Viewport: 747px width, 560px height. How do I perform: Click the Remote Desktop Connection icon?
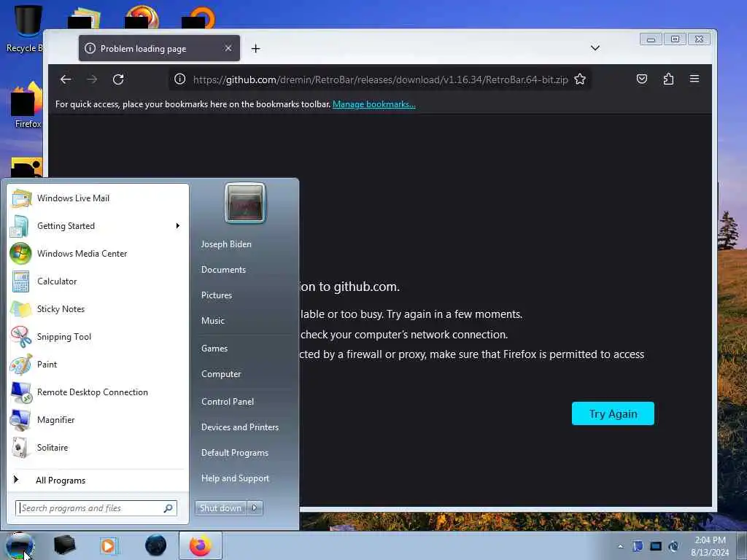[x=20, y=392]
